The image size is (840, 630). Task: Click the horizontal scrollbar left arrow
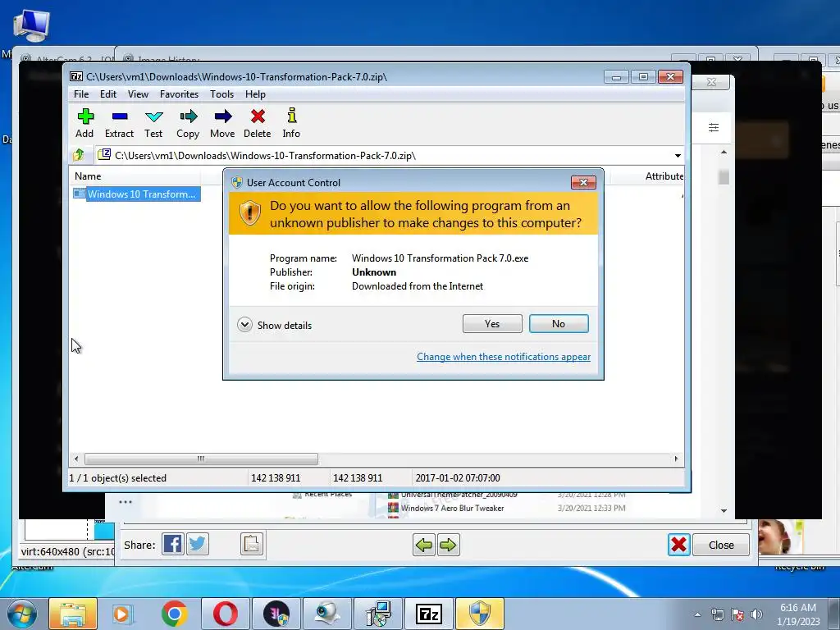(76, 459)
